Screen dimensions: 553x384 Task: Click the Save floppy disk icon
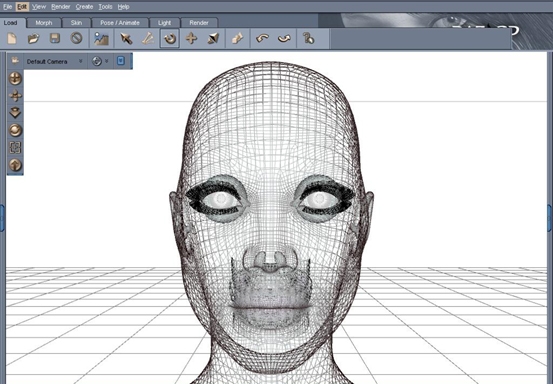point(55,38)
